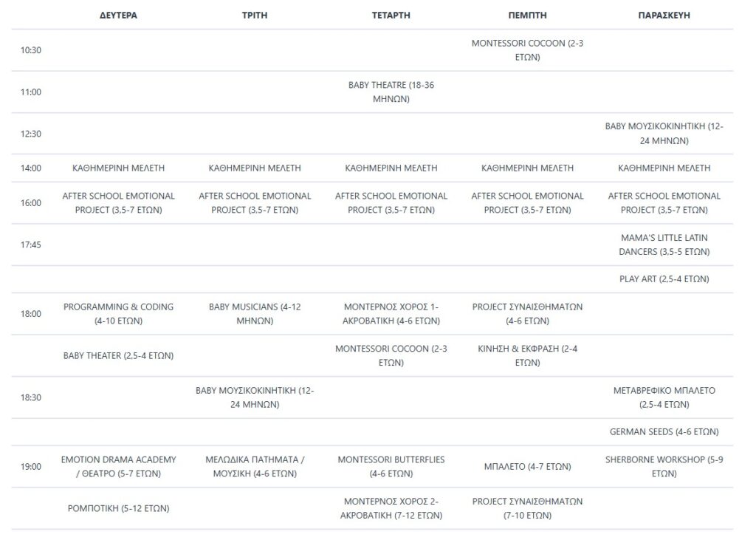Select Baby Musicians (4-12 μηνών) class
The height and width of the screenshot is (540, 756).
pyautogui.click(x=255, y=314)
